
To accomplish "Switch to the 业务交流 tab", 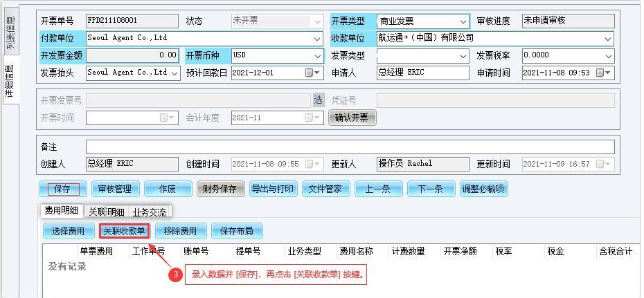I will pyautogui.click(x=149, y=212).
